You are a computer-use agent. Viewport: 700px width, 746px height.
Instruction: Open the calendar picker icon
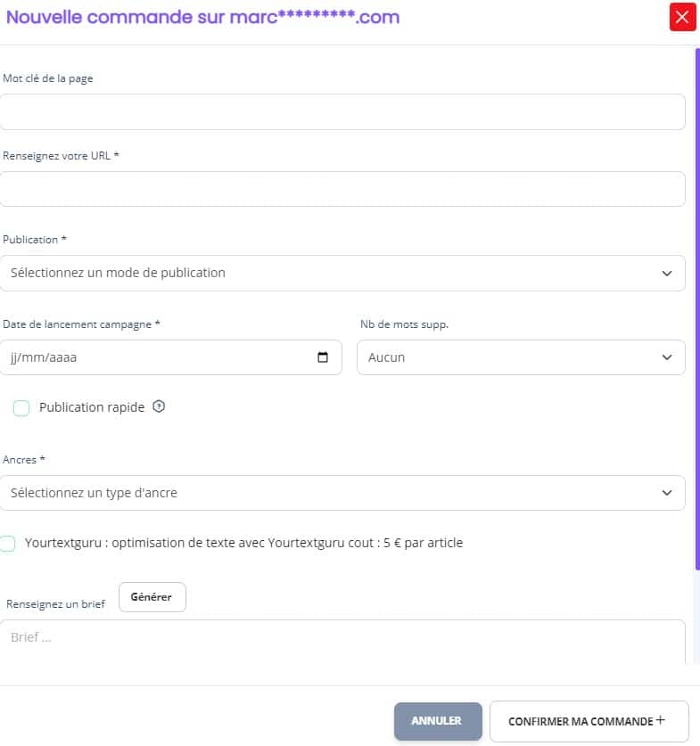[322, 357]
